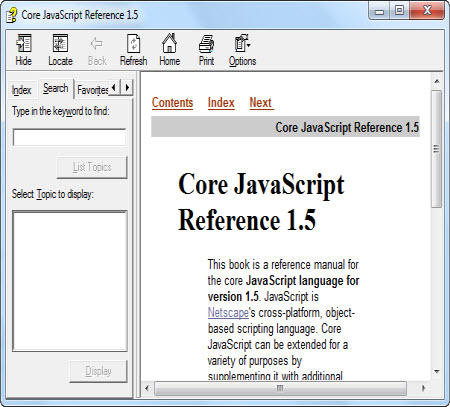The height and width of the screenshot is (407, 450).
Task: Open the Favorites tab
Action: coord(92,90)
